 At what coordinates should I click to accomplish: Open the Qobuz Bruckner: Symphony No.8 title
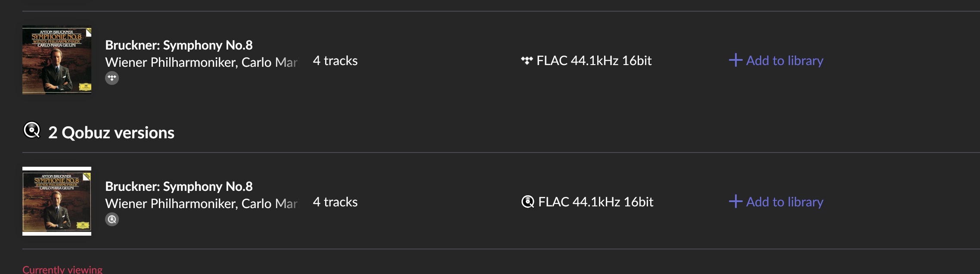coord(179,187)
